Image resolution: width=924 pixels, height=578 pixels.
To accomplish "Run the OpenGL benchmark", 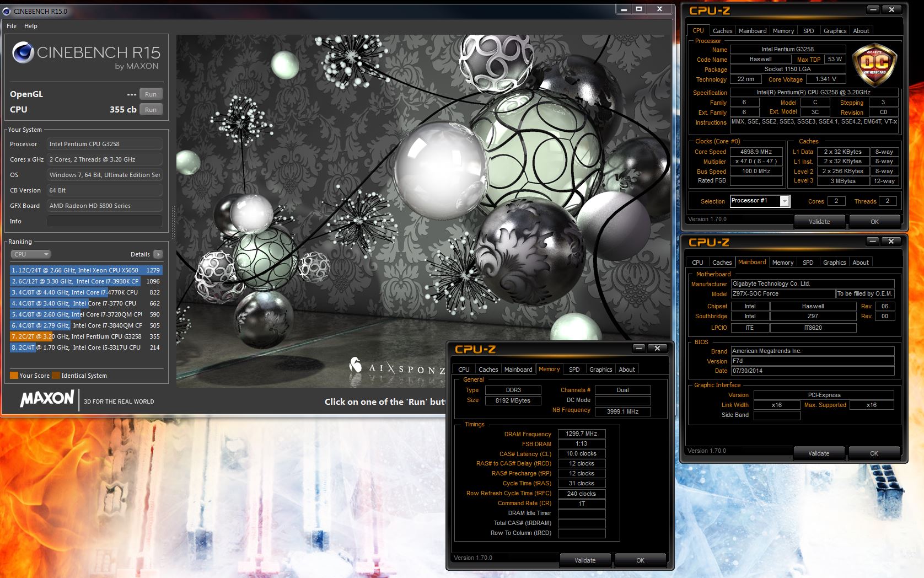I will pos(151,94).
